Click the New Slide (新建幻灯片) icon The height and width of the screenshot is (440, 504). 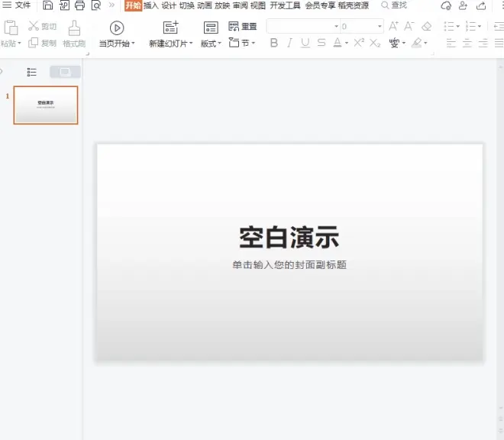tap(170, 27)
